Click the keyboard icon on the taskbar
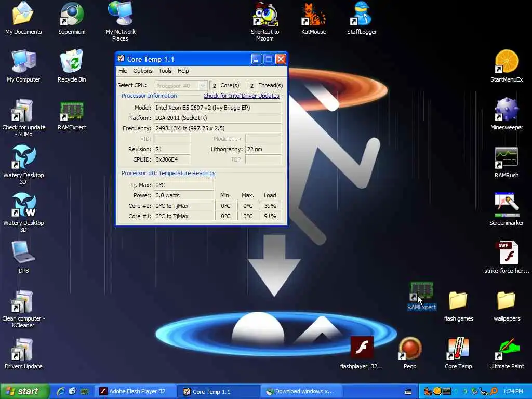The height and width of the screenshot is (399, 532). click(408, 392)
